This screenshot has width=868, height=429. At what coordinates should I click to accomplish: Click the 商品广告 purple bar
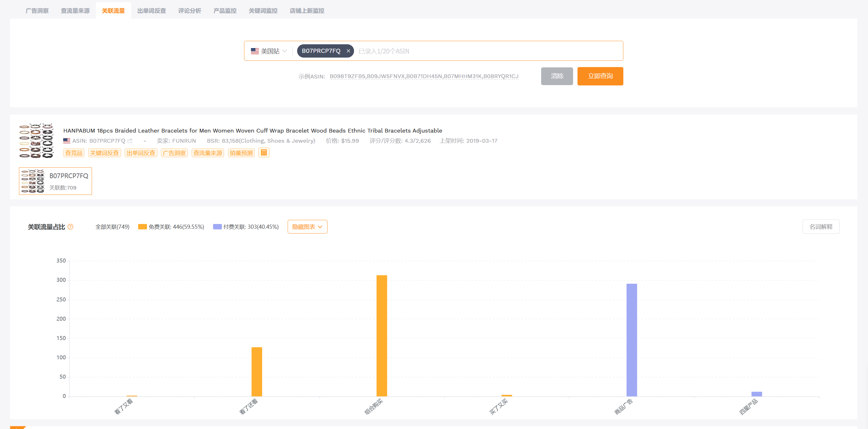tap(632, 340)
